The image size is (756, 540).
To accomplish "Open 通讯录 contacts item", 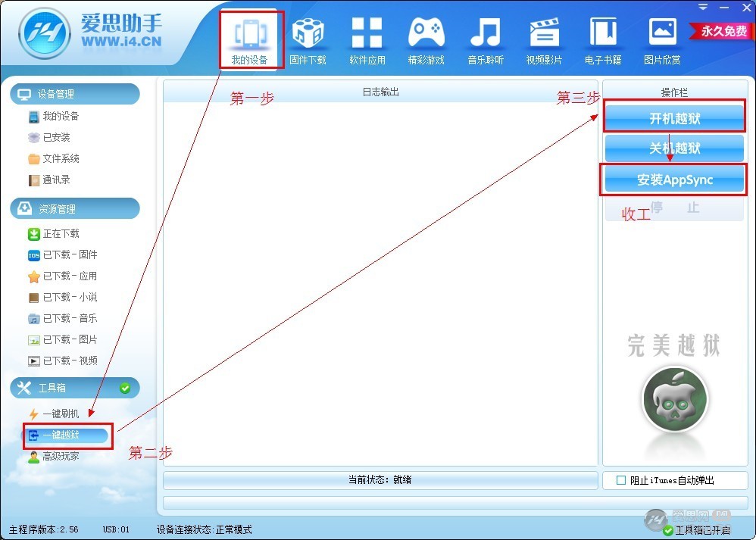I will point(48,179).
